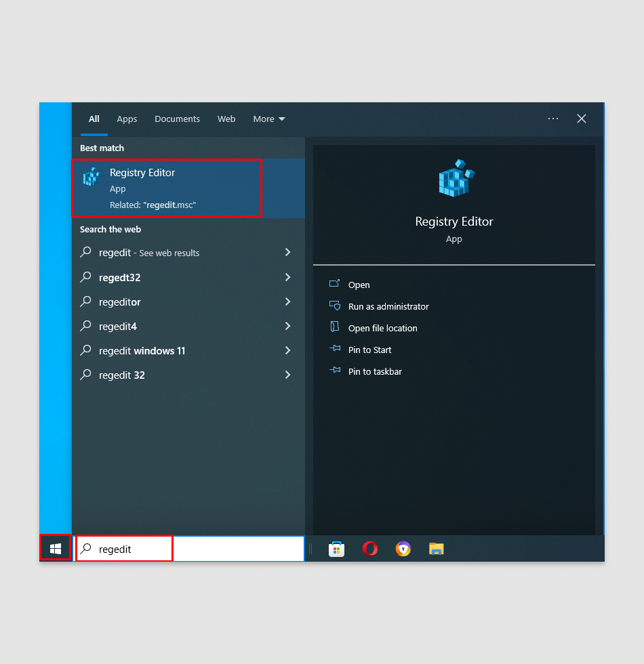
Task: Switch to the Documents tab
Action: (x=177, y=119)
